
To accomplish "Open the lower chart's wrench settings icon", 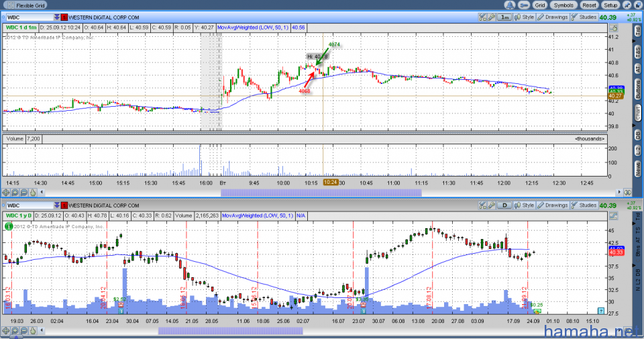I will (x=491, y=205).
